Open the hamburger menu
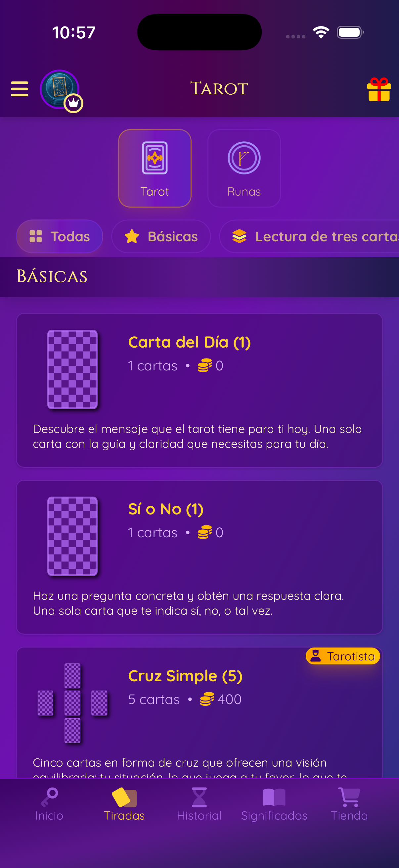 (x=19, y=89)
